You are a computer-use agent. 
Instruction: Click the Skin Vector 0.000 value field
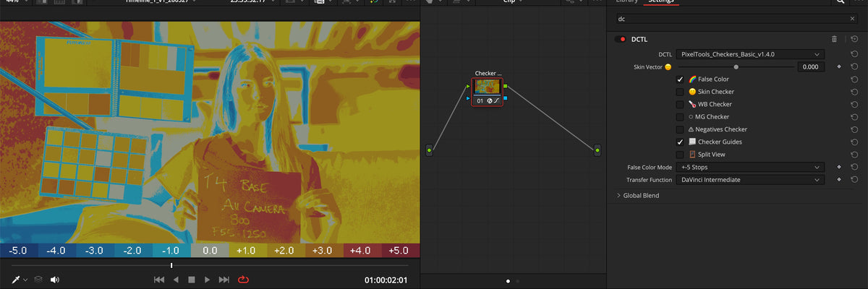pyautogui.click(x=812, y=66)
